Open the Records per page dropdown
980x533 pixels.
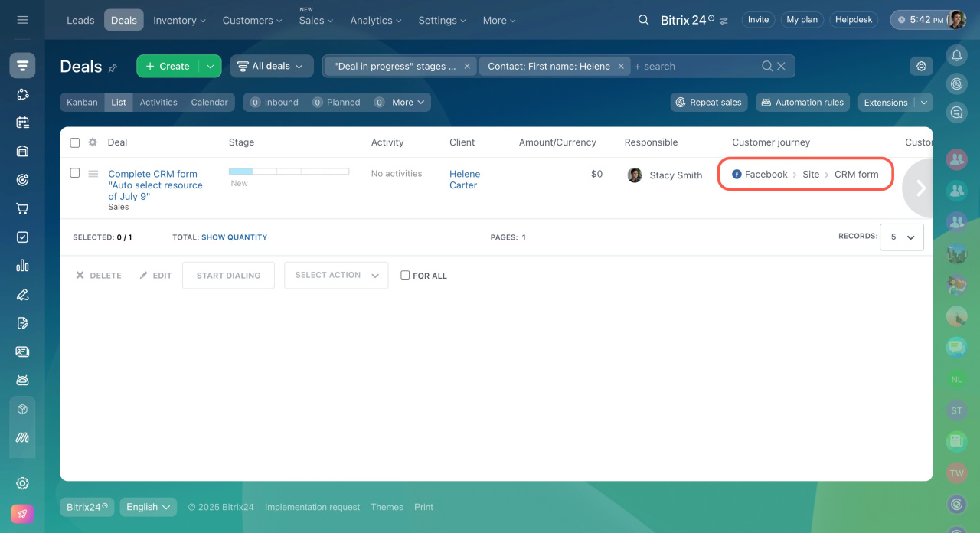[x=901, y=237]
